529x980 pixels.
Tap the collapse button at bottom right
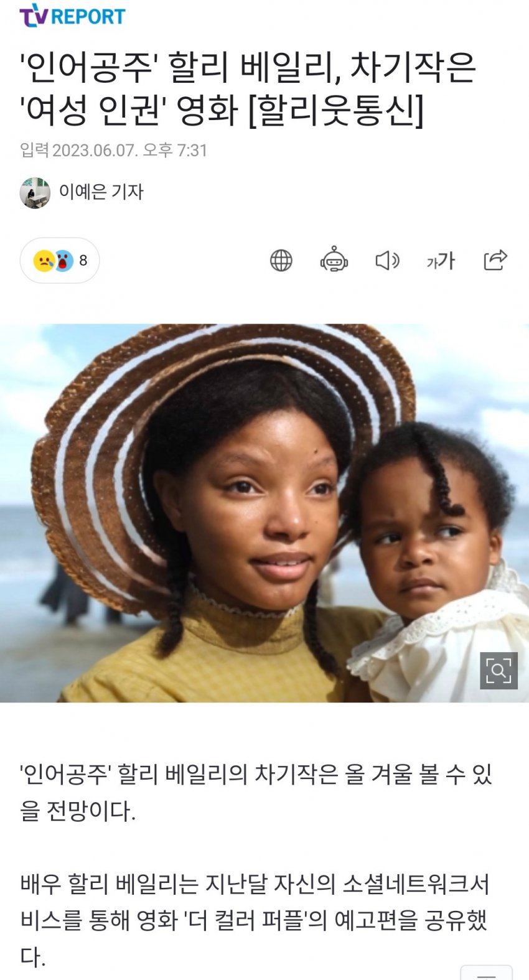(487, 973)
